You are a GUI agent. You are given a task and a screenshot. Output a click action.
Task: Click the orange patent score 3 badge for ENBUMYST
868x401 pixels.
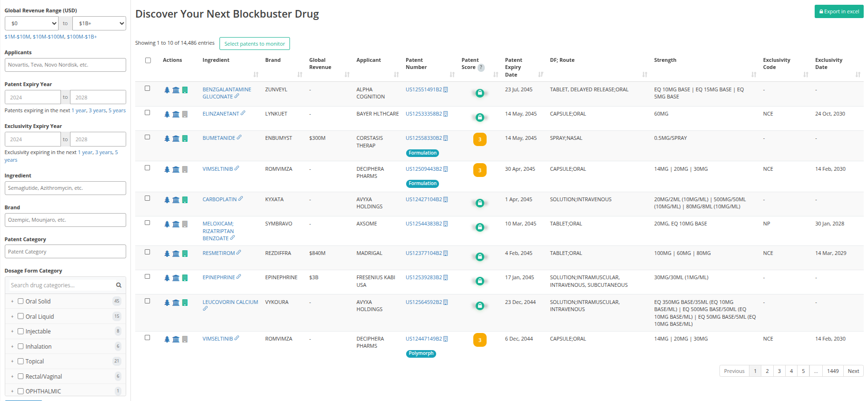coord(479,139)
